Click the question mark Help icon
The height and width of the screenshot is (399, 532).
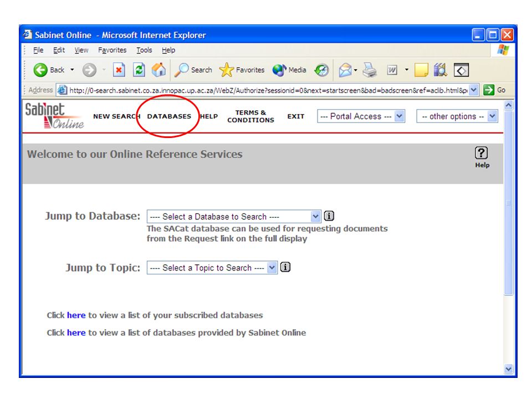tap(482, 153)
